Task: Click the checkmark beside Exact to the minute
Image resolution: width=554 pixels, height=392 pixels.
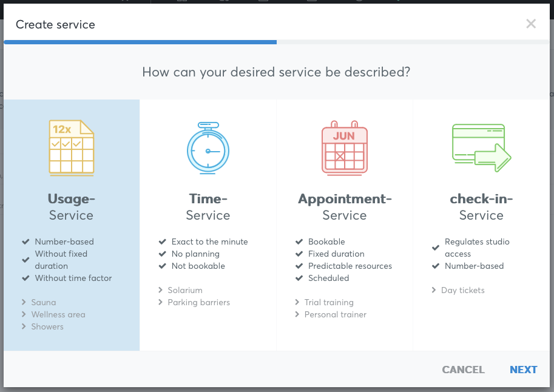Action: [163, 242]
